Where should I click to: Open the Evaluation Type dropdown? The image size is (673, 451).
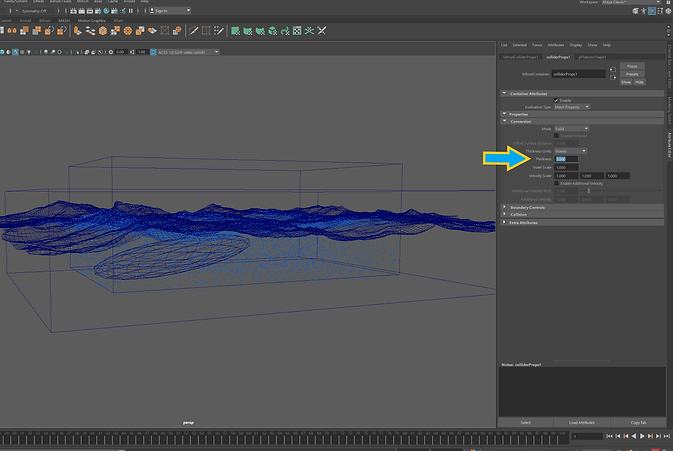572,107
